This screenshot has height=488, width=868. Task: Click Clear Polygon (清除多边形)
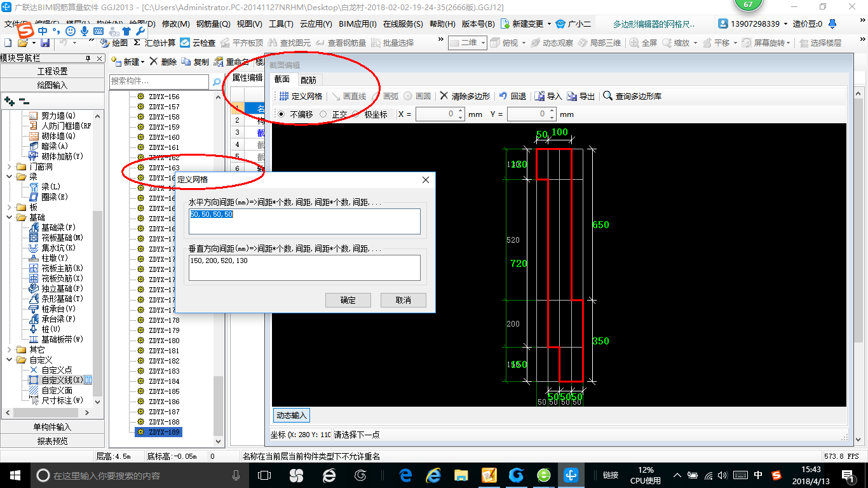[x=465, y=97]
